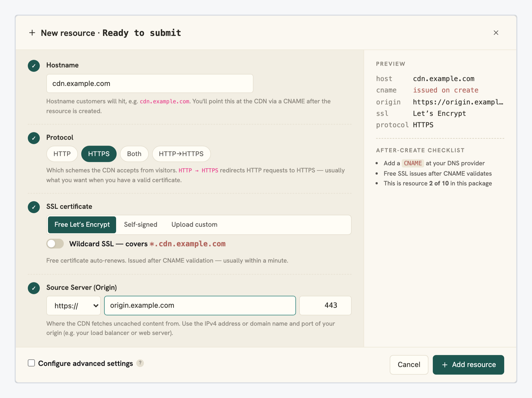The height and width of the screenshot is (398, 532).
Task: Click the CNAME badge in the checklist
Action: pos(413,163)
